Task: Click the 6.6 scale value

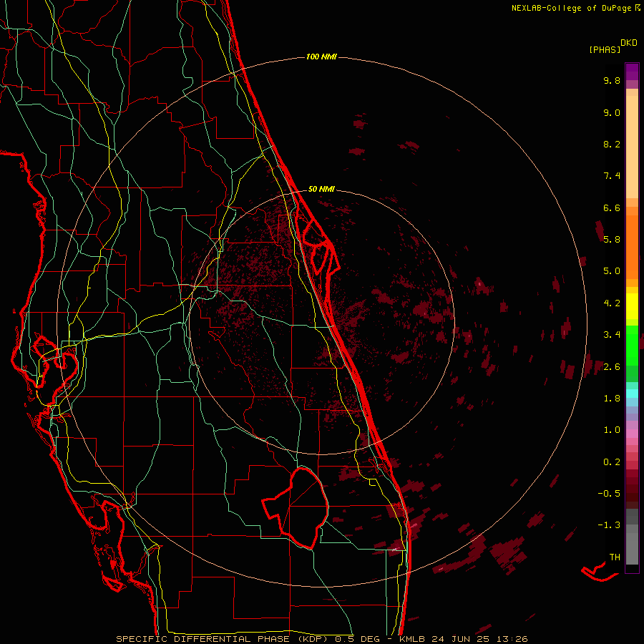Action: point(612,208)
